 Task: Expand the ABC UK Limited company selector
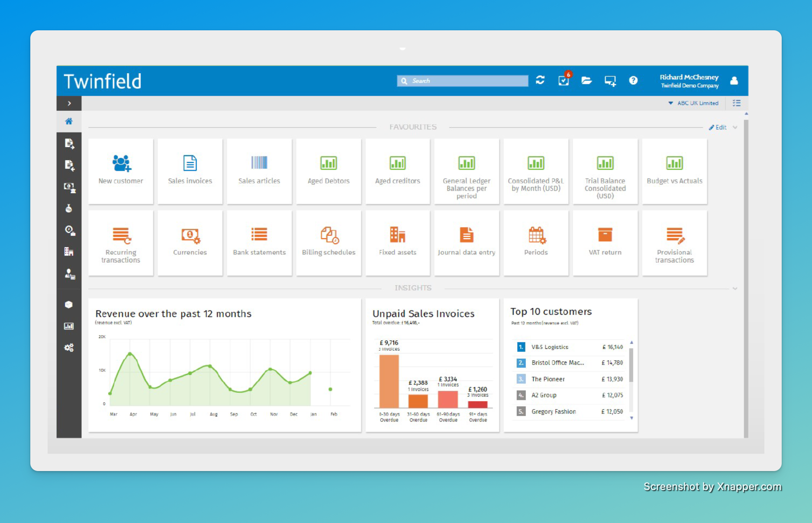[x=693, y=103]
